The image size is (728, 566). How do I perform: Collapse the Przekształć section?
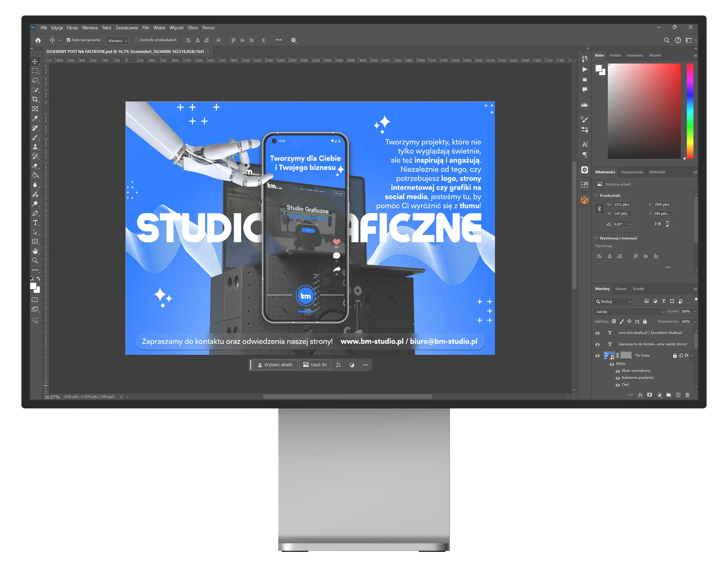pyautogui.click(x=596, y=196)
